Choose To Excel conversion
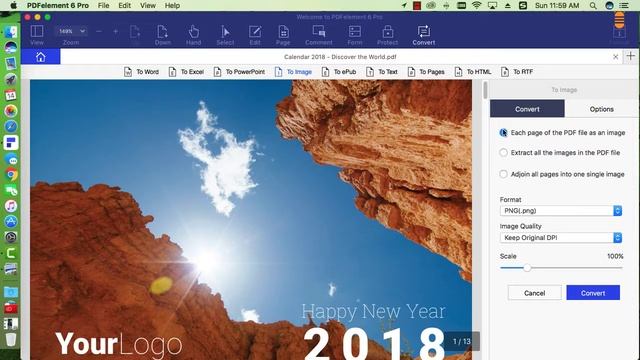 coord(186,72)
